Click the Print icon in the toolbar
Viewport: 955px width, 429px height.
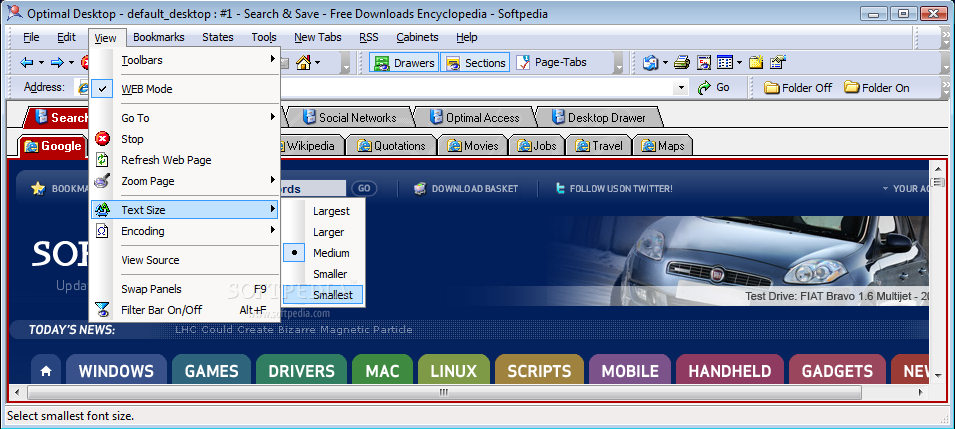682,62
